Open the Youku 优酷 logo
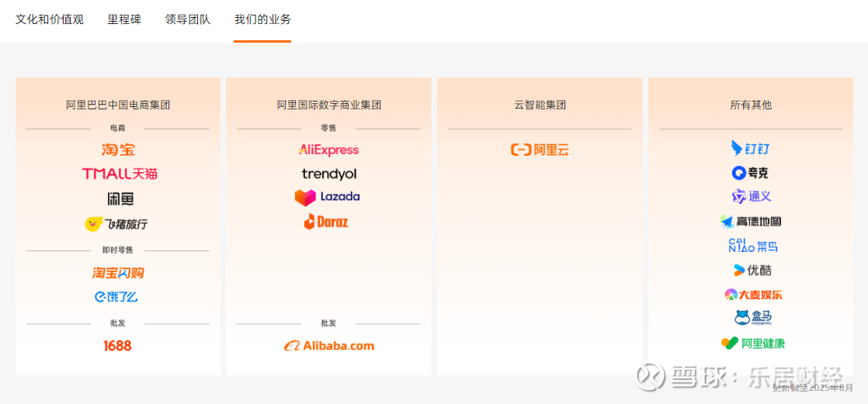The height and width of the screenshot is (404, 868). point(752,271)
